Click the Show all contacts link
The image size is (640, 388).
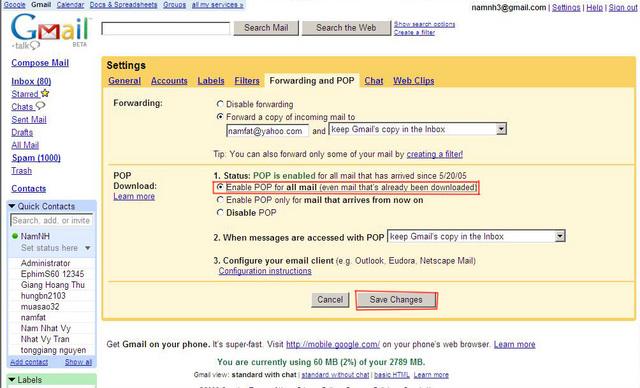click(78, 362)
